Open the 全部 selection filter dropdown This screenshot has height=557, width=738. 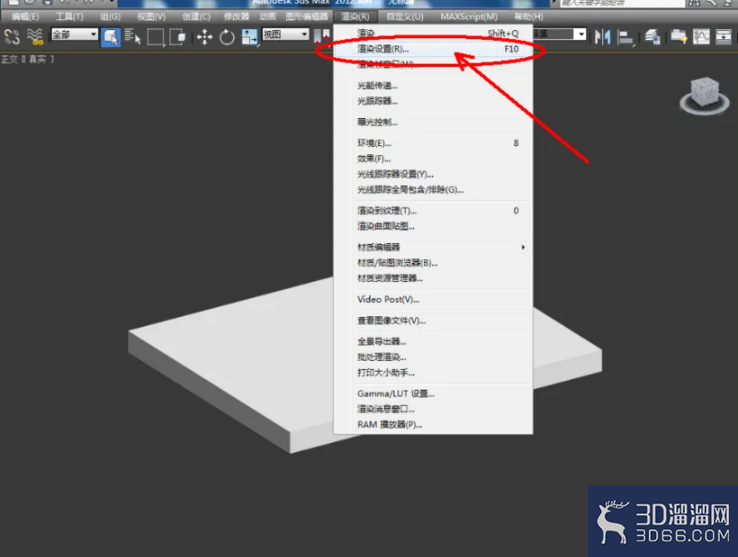pos(74,34)
